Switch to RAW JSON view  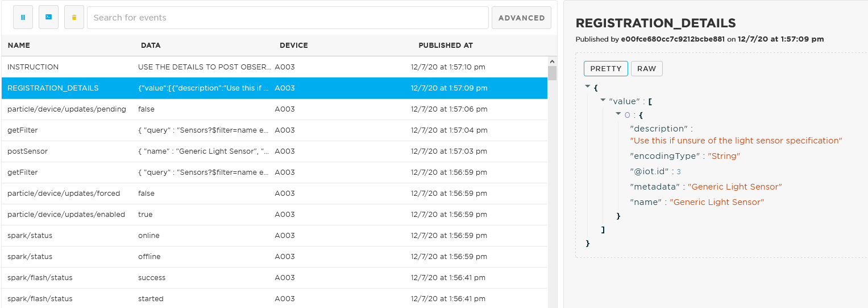(646, 68)
